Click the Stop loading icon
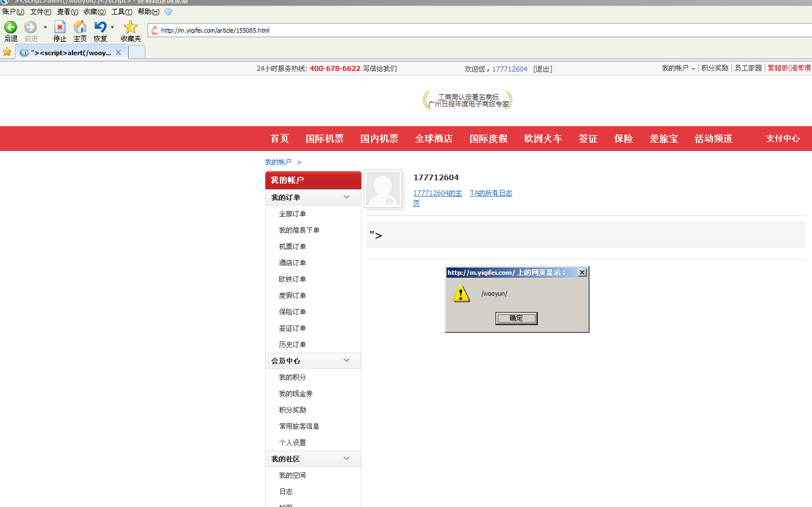 60,27
